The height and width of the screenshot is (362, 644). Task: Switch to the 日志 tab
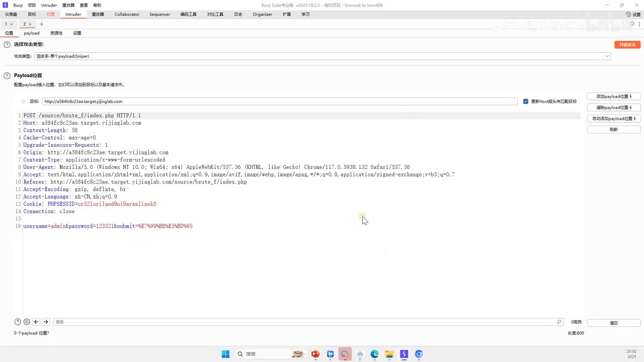pos(238,15)
